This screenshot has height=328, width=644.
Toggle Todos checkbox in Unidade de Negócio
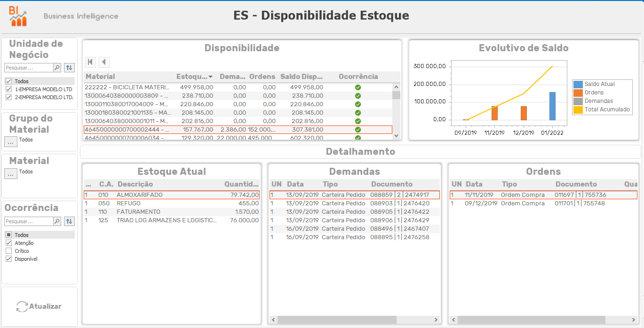[x=8, y=81]
